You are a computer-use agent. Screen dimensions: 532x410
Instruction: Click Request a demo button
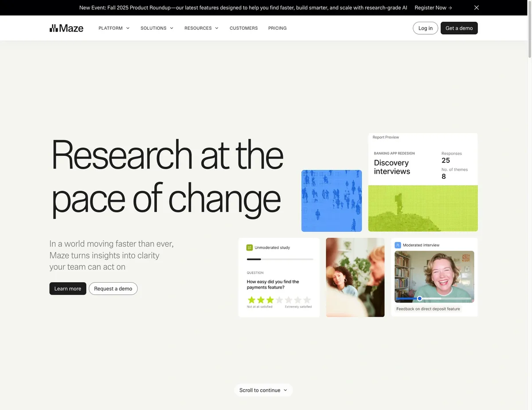click(113, 288)
